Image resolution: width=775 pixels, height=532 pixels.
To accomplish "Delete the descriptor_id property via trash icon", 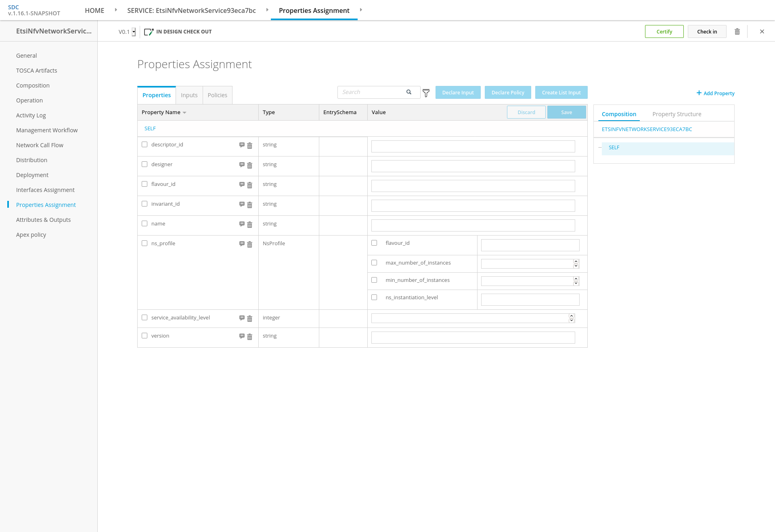I will (249, 146).
